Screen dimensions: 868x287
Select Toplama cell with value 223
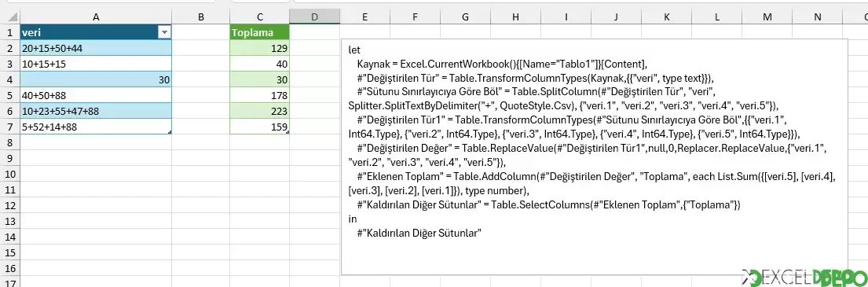coord(260,112)
